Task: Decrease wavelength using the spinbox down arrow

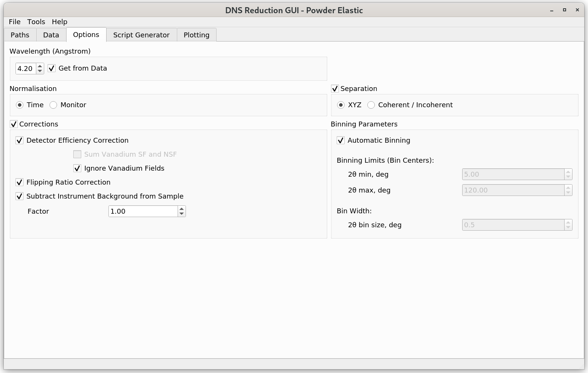Action: (40, 71)
